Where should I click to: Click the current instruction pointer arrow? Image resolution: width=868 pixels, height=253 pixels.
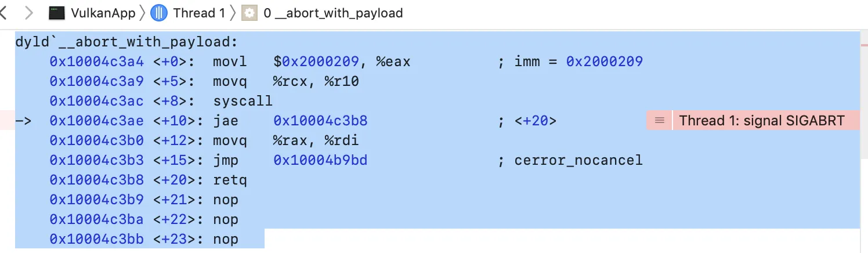(x=23, y=121)
